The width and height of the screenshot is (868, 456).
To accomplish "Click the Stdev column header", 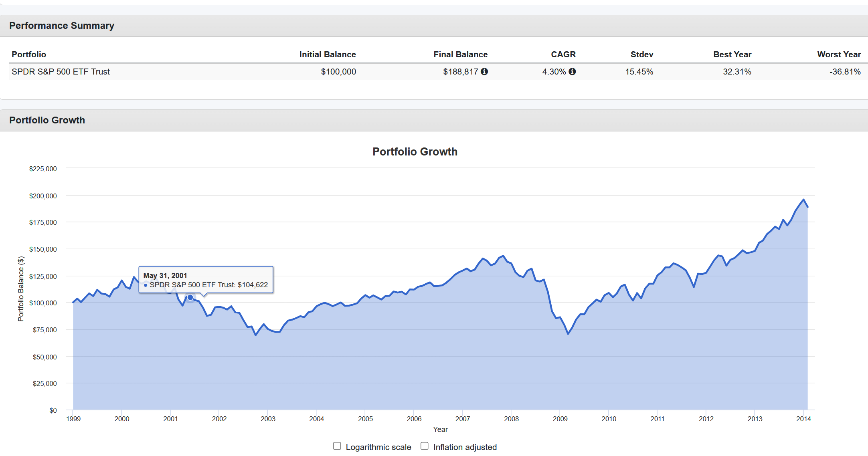I will (641, 54).
